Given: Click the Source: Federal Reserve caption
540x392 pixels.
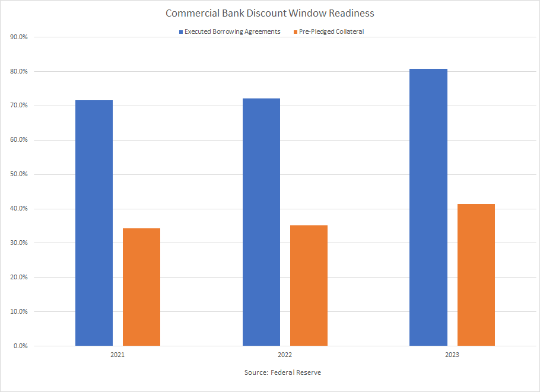Looking at the screenshot, I should click(x=282, y=372).
